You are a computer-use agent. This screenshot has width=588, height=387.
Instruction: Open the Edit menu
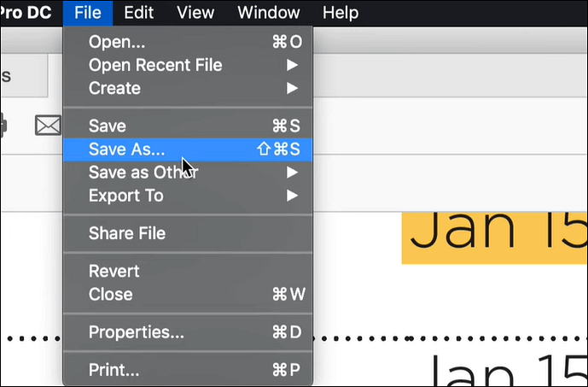[x=138, y=13]
